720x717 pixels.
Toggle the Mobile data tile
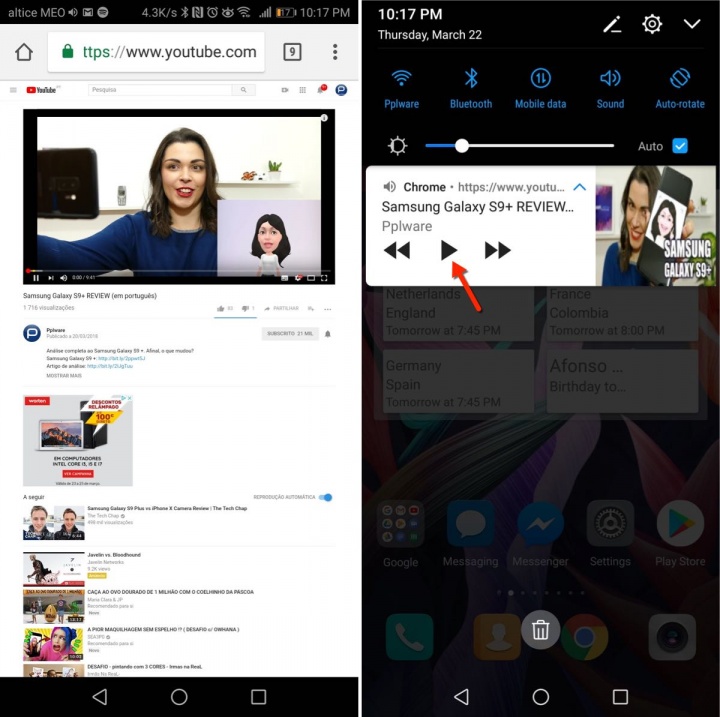(x=540, y=89)
